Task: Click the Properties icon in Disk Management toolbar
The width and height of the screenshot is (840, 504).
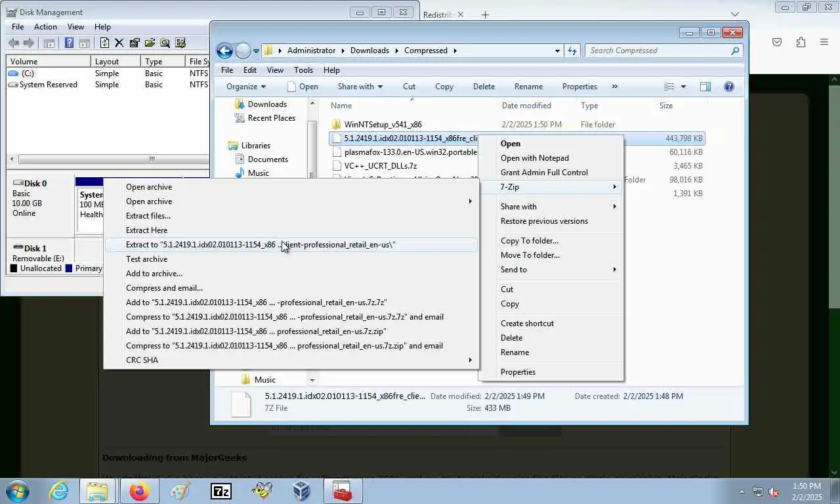Action: click(x=135, y=43)
